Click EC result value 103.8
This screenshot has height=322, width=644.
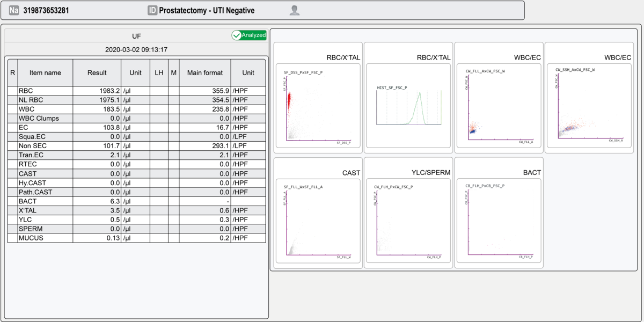pos(112,128)
